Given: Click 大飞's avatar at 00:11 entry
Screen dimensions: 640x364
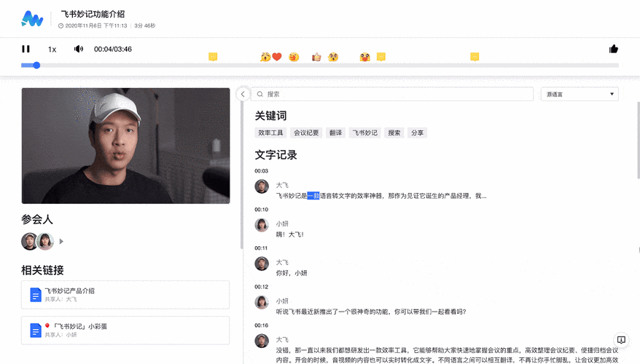Looking at the screenshot, I should 262,264.
